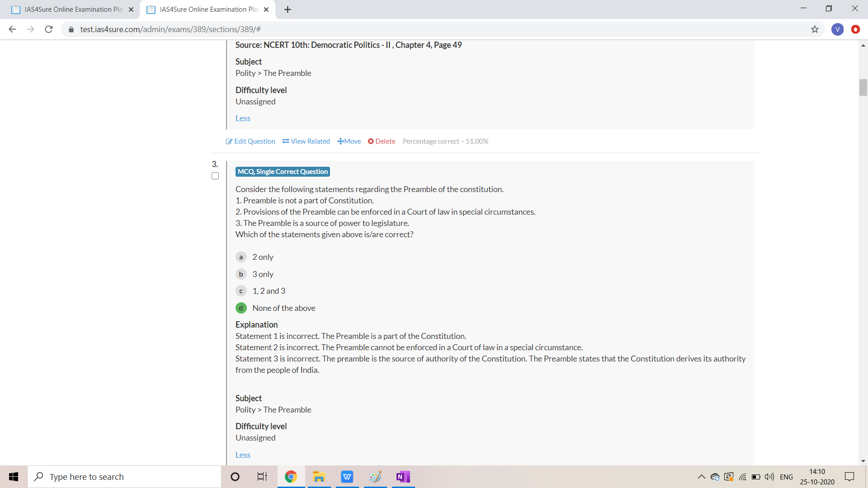The width and height of the screenshot is (868, 488).
Task: Click the View Related arrows icon
Action: coord(286,141)
